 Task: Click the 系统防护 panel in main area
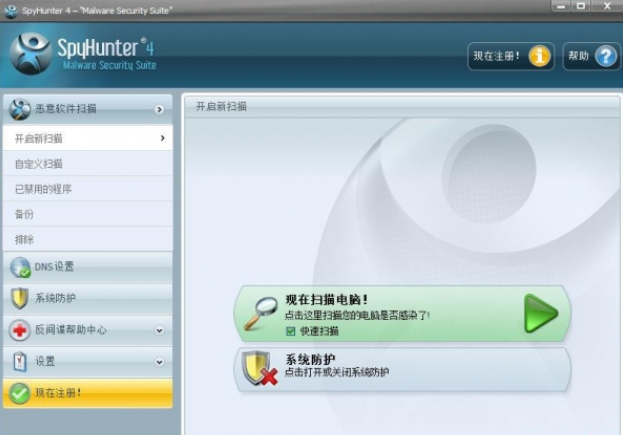point(402,369)
